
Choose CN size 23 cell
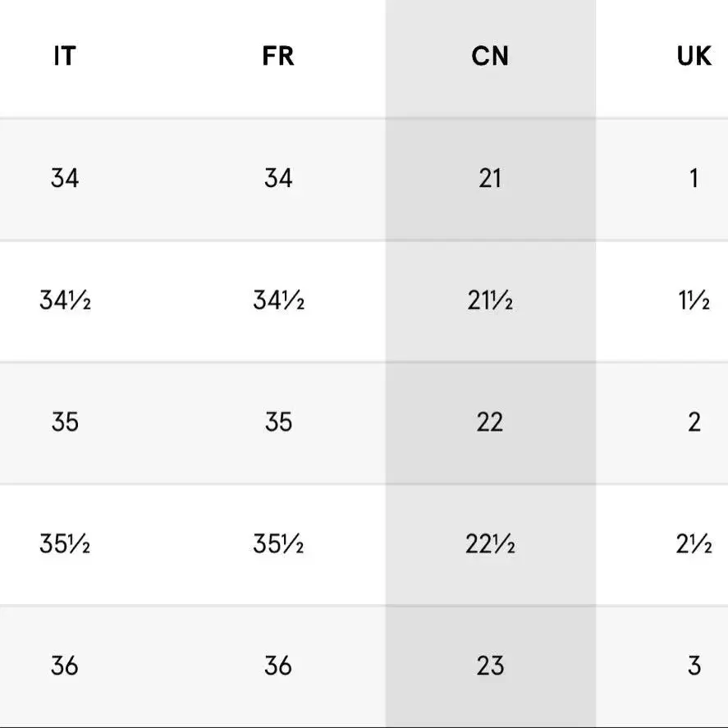[490, 666]
